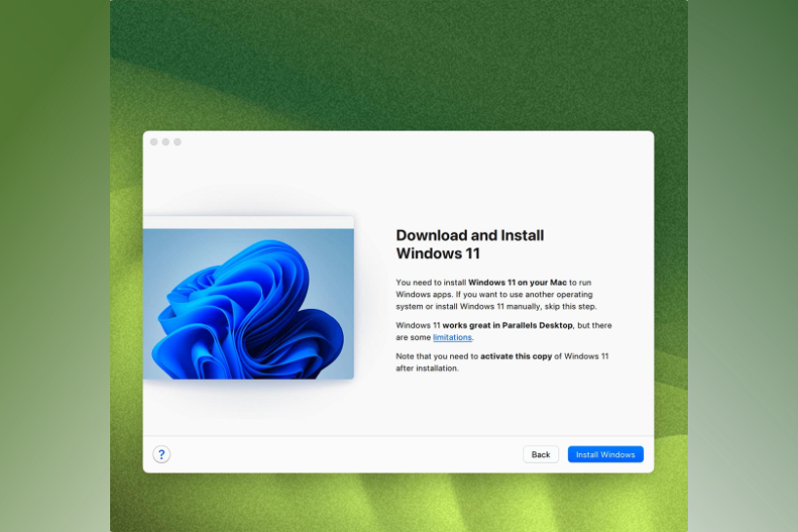The image size is (798, 532).
Task: Click the 'Download and Install Windows 11' heading
Action: tap(470, 245)
